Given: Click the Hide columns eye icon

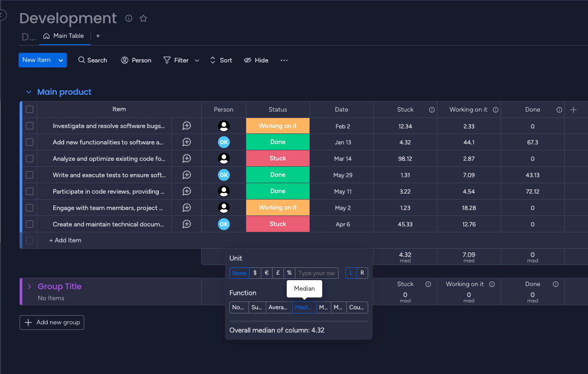Looking at the screenshot, I should (248, 60).
